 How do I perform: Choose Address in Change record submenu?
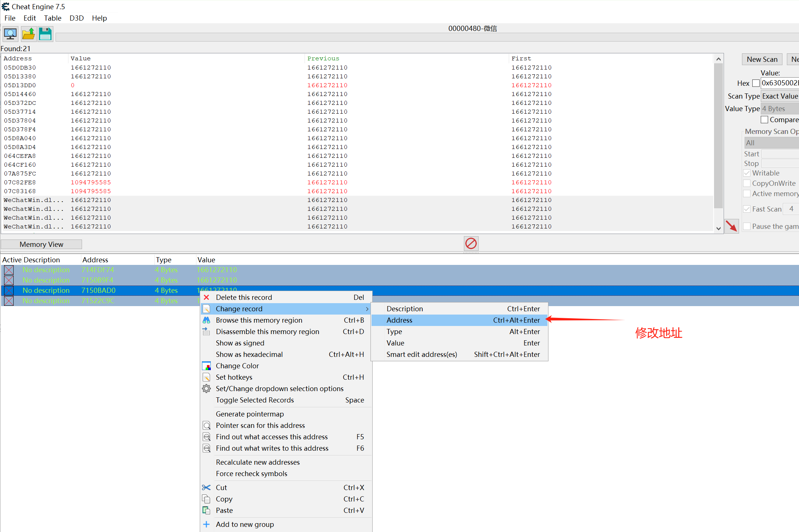[459, 320]
